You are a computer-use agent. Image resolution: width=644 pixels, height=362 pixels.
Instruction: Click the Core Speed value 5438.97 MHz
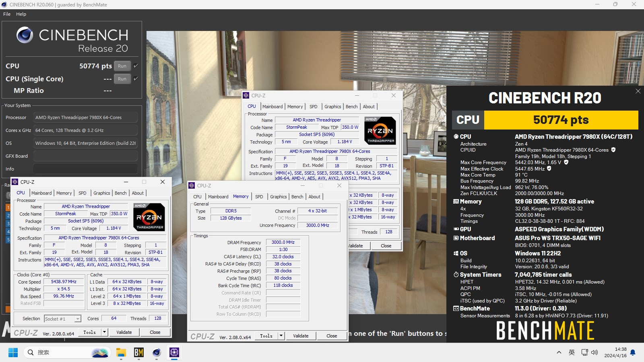[64, 282]
